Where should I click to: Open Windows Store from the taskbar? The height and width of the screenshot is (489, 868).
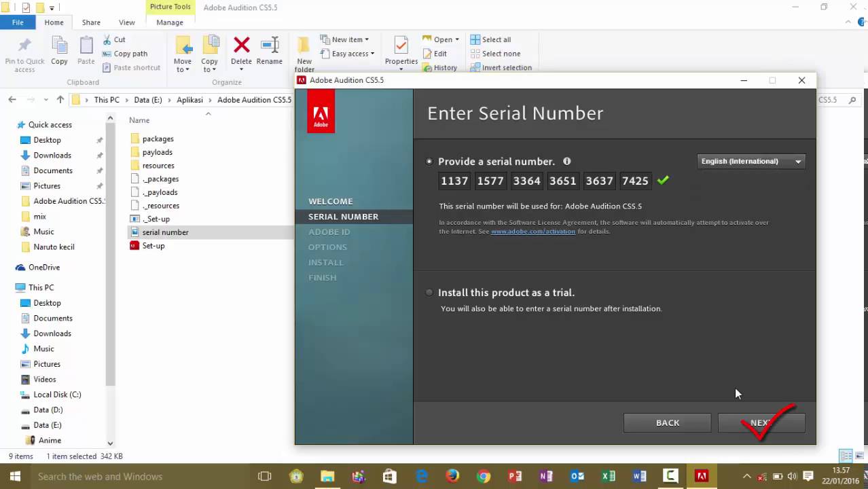[x=390, y=476]
